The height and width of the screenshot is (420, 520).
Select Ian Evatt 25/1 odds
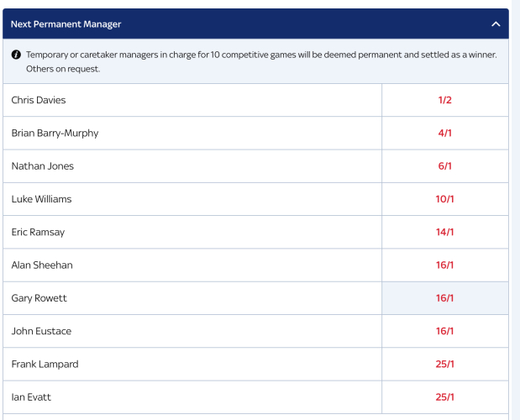[444, 397]
